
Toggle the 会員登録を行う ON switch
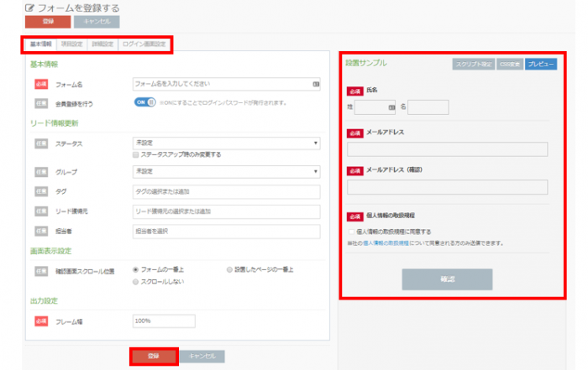[145, 102]
